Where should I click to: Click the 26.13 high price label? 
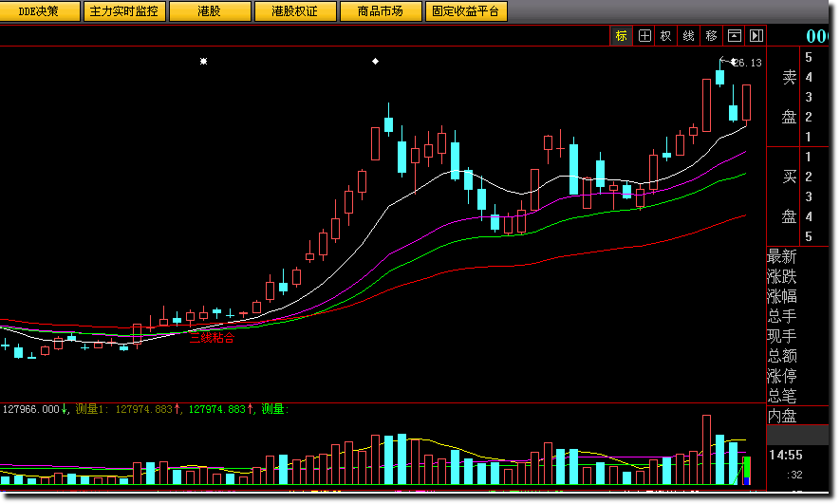point(747,63)
